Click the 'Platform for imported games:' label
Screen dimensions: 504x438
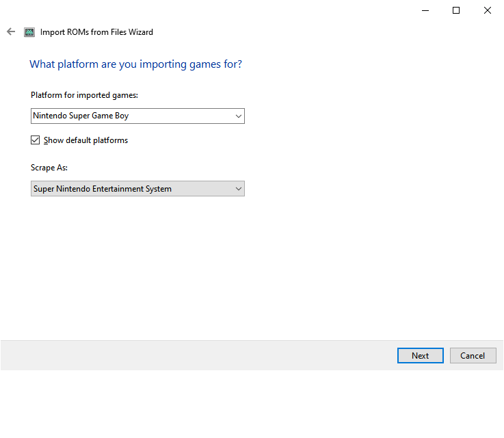tap(84, 95)
